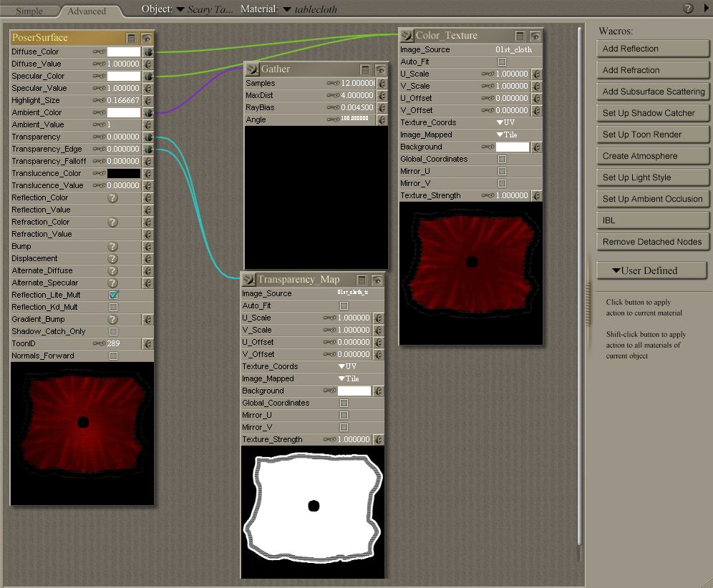Click the Transparency plug connector icon

click(147, 137)
